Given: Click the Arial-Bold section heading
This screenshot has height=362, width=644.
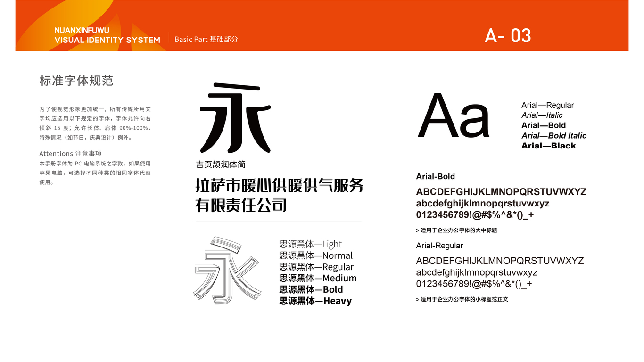Looking at the screenshot, I should [x=435, y=177].
